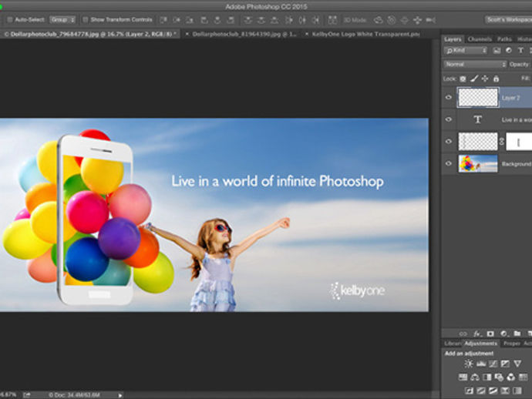Create new fill or adjustment layer
This screenshot has height=399, width=532.
[x=503, y=334]
